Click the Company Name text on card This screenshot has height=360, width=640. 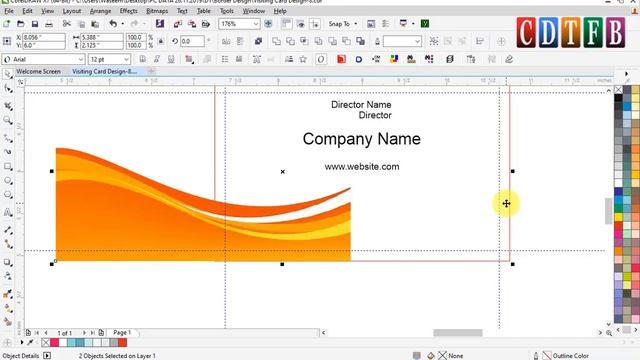(362, 139)
